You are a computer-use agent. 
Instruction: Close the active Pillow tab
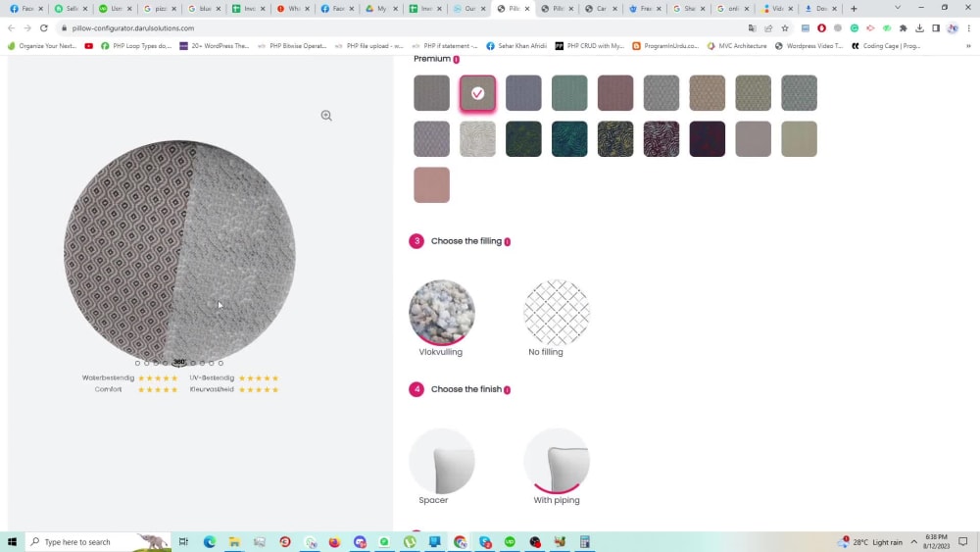(527, 9)
